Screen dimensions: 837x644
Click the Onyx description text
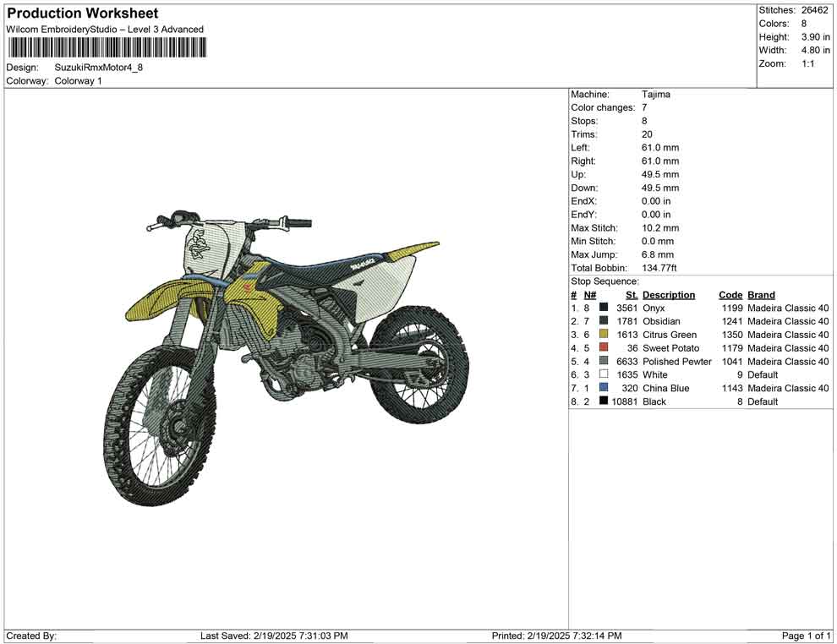pyautogui.click(x=654, y=308)
